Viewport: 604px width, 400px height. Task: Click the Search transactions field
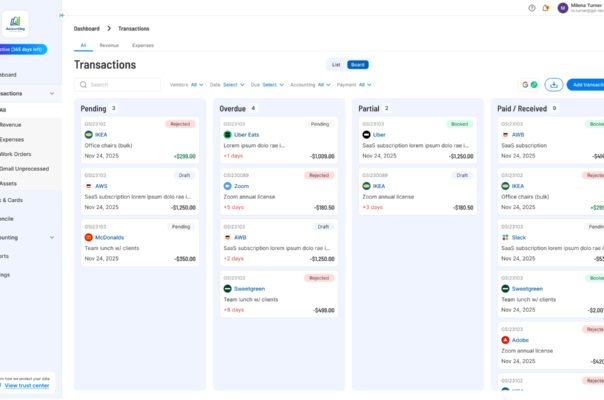117,85
